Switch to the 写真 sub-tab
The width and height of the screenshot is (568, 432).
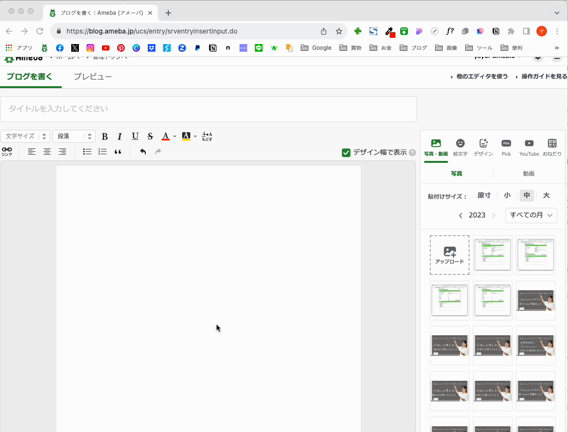456,174
